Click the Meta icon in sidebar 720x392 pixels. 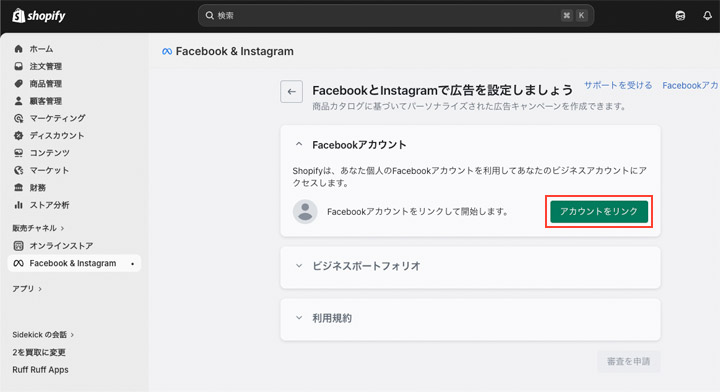18,263
